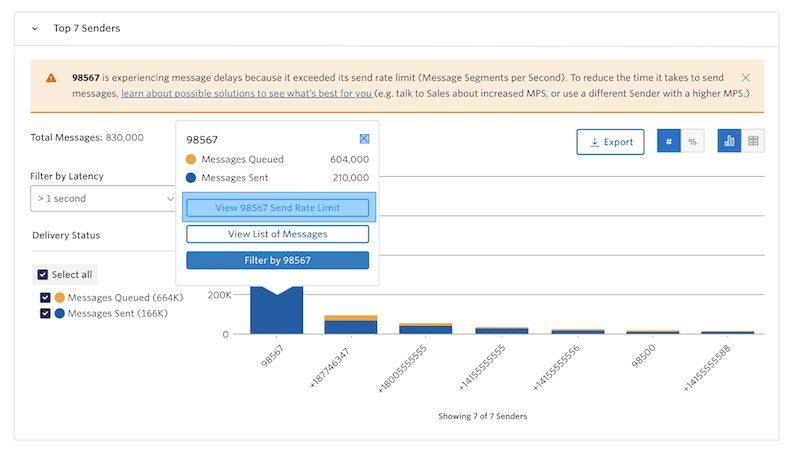Collapse the Top 7 Senders section
800x450 pixels.
click(35, 29)
